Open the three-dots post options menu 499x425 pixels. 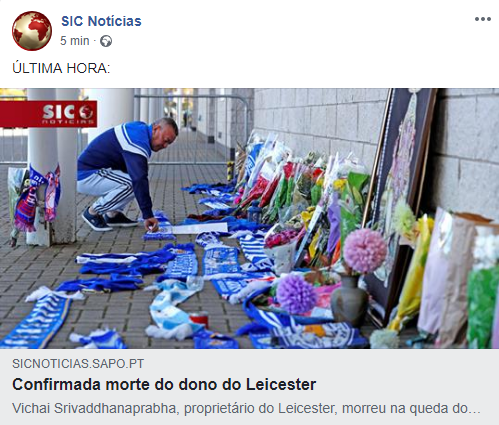click(x=483, y=19)
